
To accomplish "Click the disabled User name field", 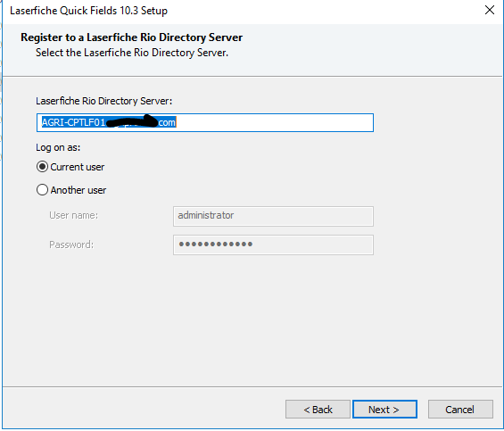I will point(273,216).
